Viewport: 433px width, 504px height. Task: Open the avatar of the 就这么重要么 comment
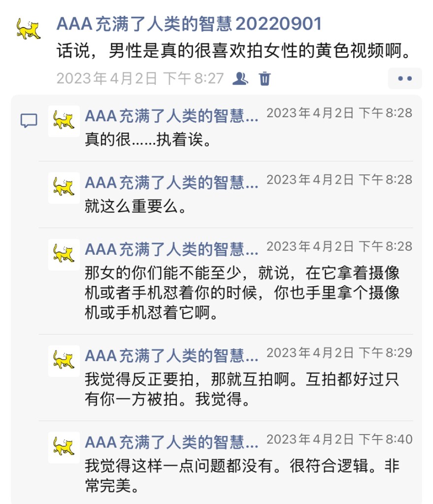tap(64, 188)
